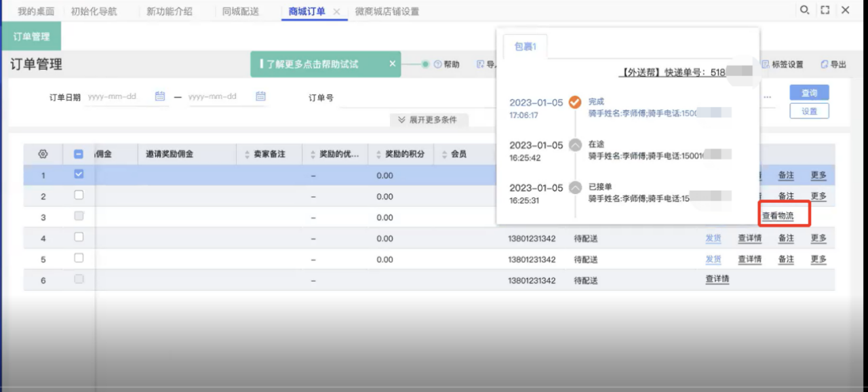The height and width of the screenshot is (392, 868).
Task: Uncheck the checkbox for row 1
Action: (x=79, y=174)
